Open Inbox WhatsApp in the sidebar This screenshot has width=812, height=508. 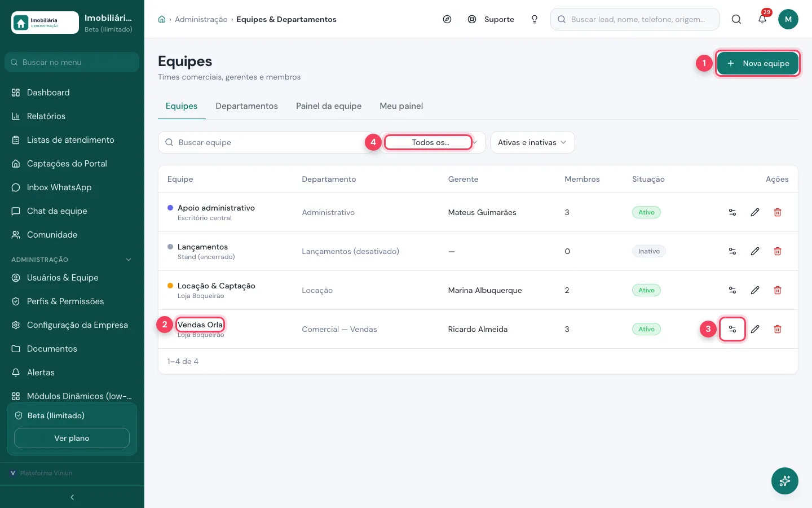click(72, 187)
